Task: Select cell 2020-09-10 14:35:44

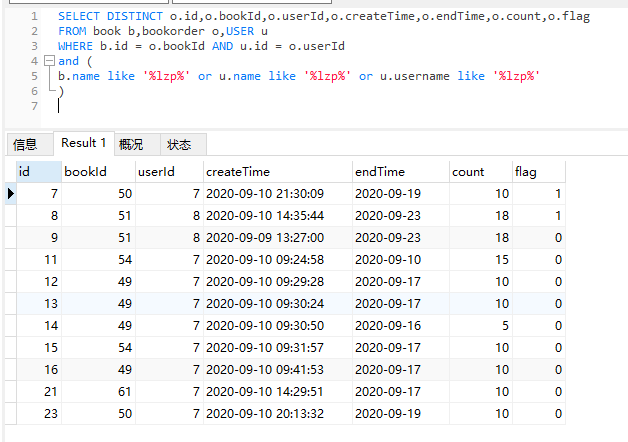Action: (278, 216)
